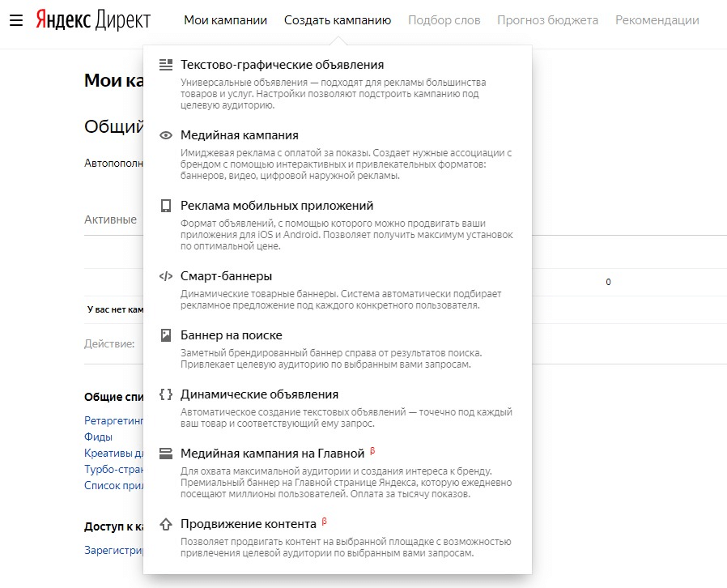Click the description starting 'Автоматическое создание текстовых'
Viewport: 727px width, 588px height.
[346, 417]
